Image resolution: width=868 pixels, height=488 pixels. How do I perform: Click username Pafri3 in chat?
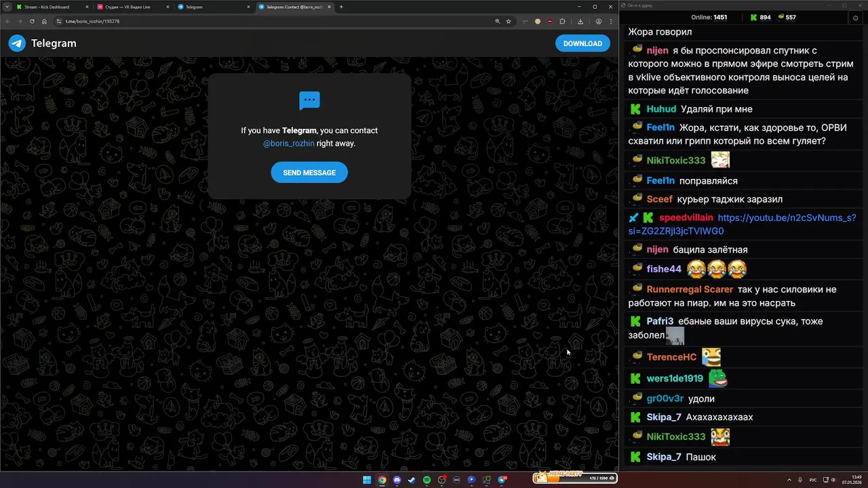[660, 321]
